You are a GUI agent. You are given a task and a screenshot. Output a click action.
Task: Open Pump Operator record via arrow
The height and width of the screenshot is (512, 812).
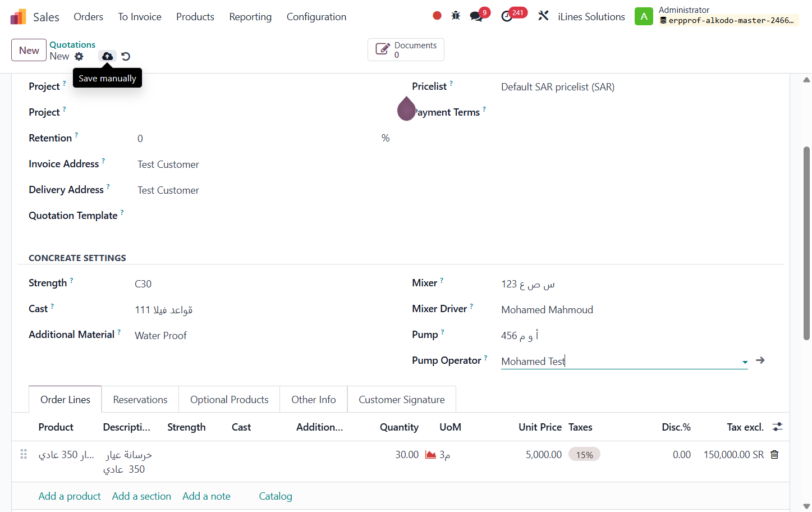pyautogui.click(x=760, y=360)
